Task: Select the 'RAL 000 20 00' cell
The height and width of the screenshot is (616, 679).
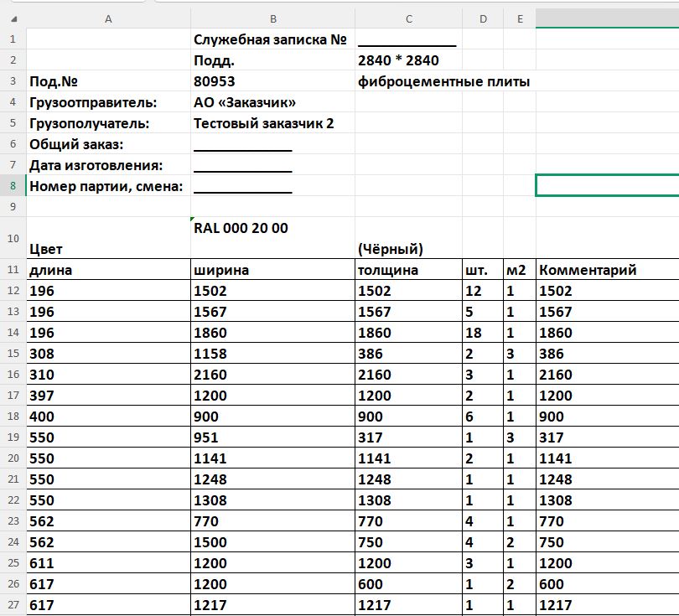Action: 272,238
